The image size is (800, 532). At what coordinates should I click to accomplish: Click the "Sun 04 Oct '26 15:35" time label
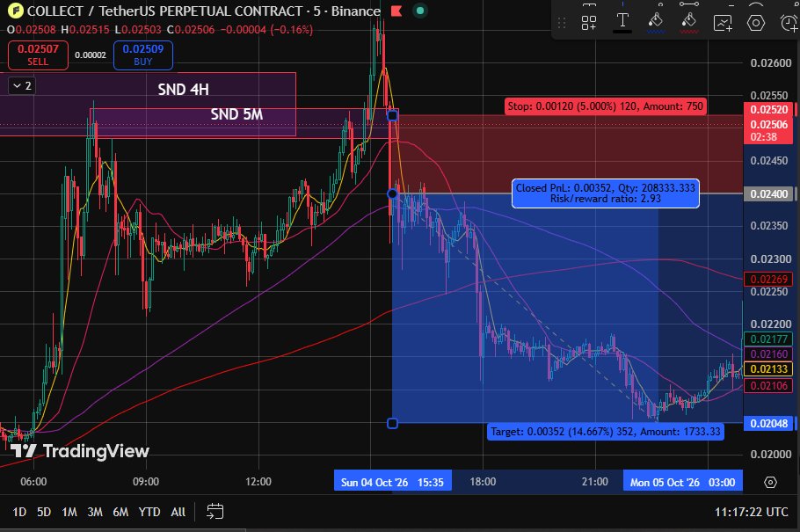coord(392,482)
